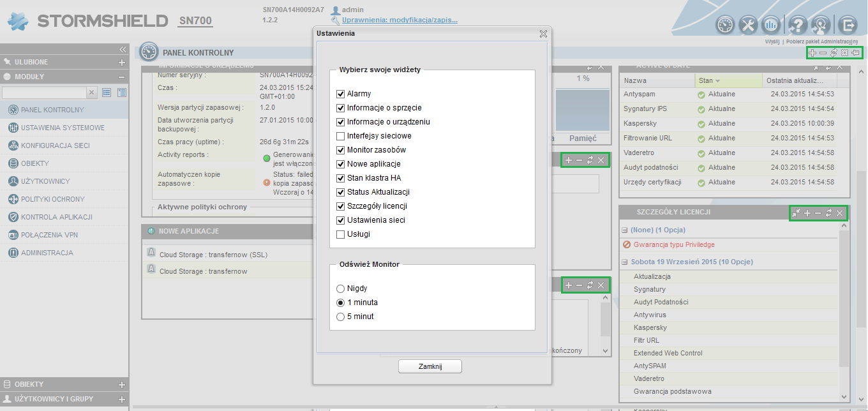Open the bar chart reports icon
Image resolution: width=868 pixels, height=411 pixels.
tap(772, 26)
